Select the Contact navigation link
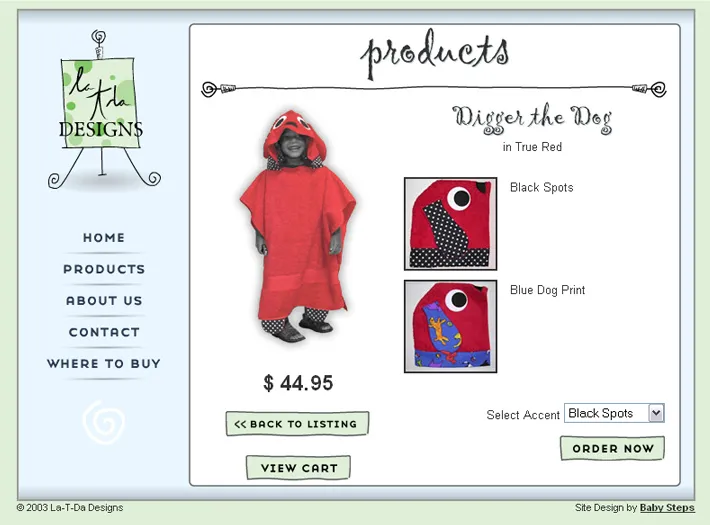This screenshot has width=710, height=525. point(104,332)
